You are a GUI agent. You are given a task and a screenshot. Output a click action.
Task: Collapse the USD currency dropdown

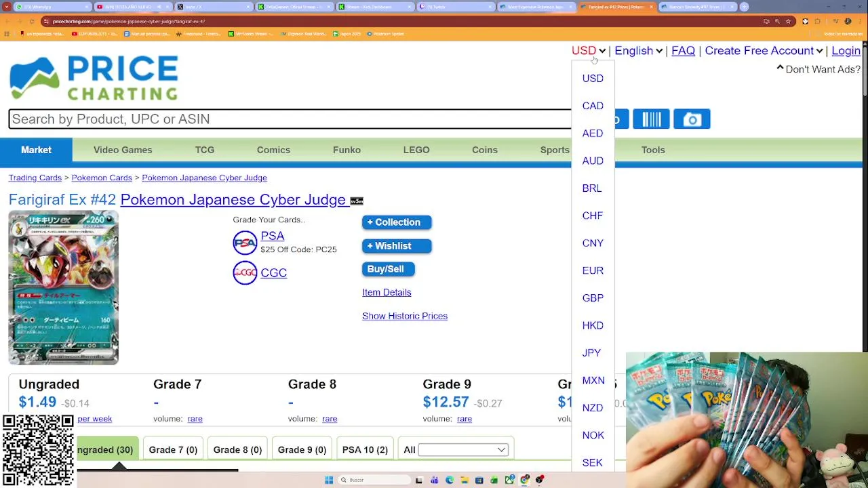pyautogui.click(x=589, y=51)
